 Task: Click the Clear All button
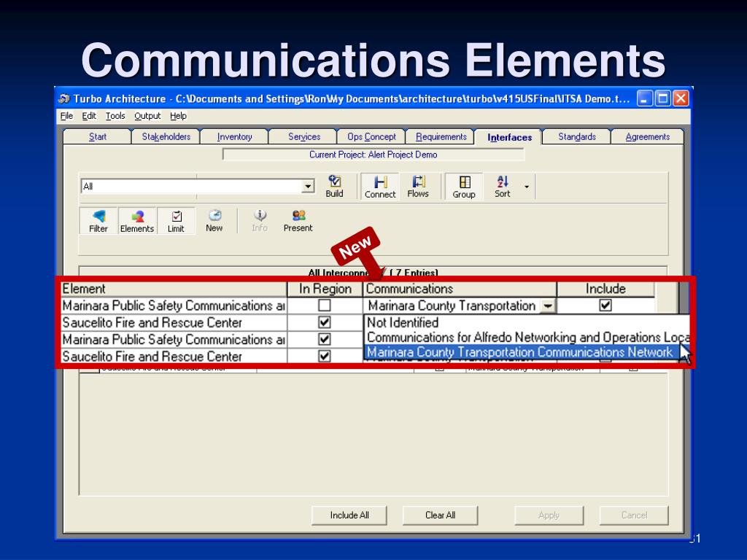point(440,516)
